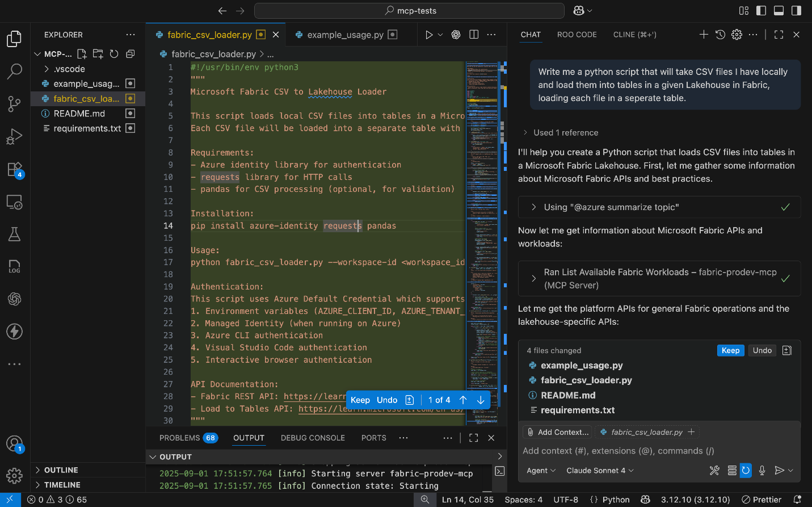This screenshot has height=507, width=812.
Task: Keep all 4 changed files
Action: click(730, 350)
